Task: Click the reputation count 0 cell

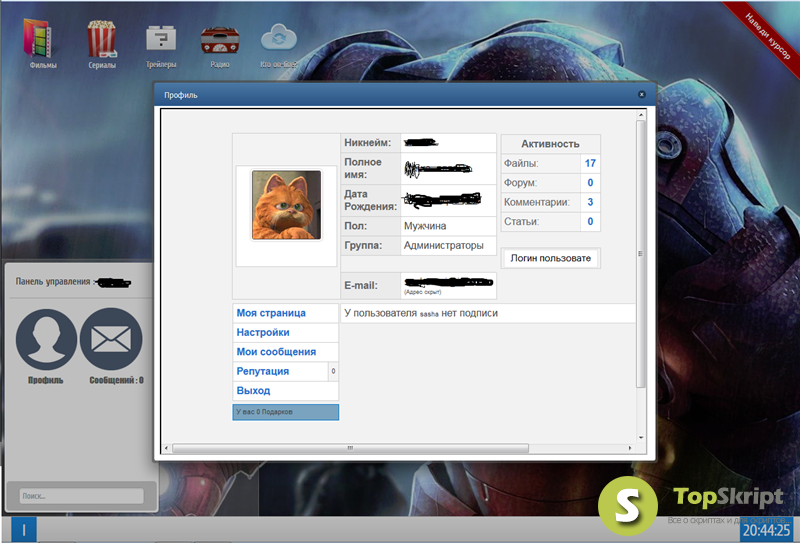Action: pyautogui.click(x=333, y=371)
